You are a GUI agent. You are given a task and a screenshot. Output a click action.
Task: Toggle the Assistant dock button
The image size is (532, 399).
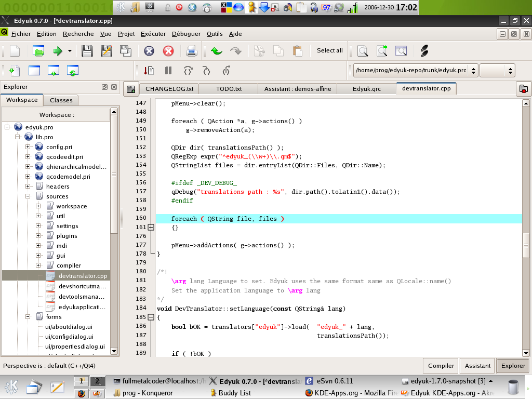tap(477, 366)
